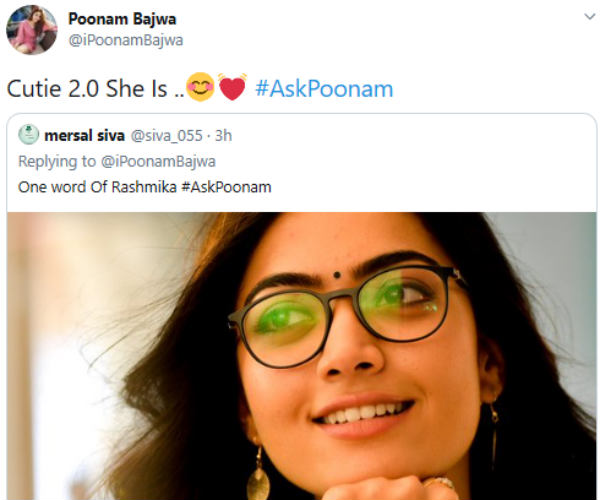This screenshot has height=500, width=600.
Task: Click the red heart emoji
Action: [232, 87]
